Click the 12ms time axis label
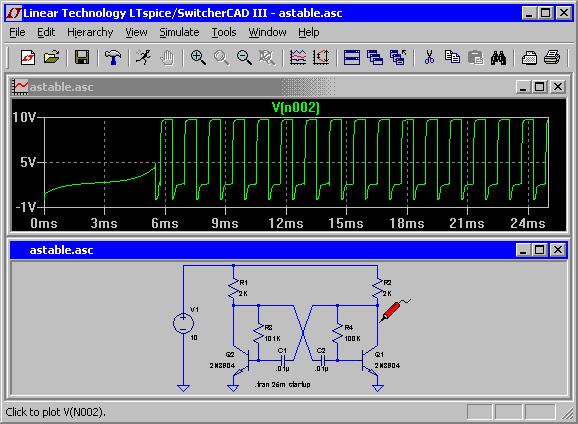578x424 pixels. (x=286, y=223)
